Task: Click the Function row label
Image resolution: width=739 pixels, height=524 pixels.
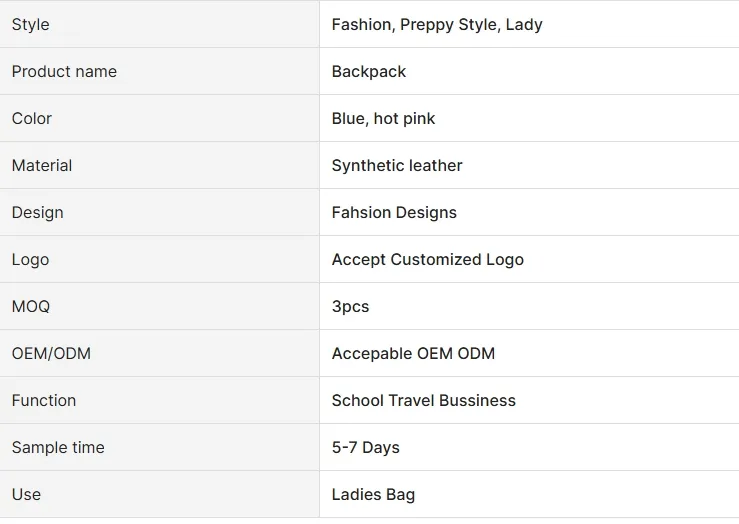Action: click(44, 400)
